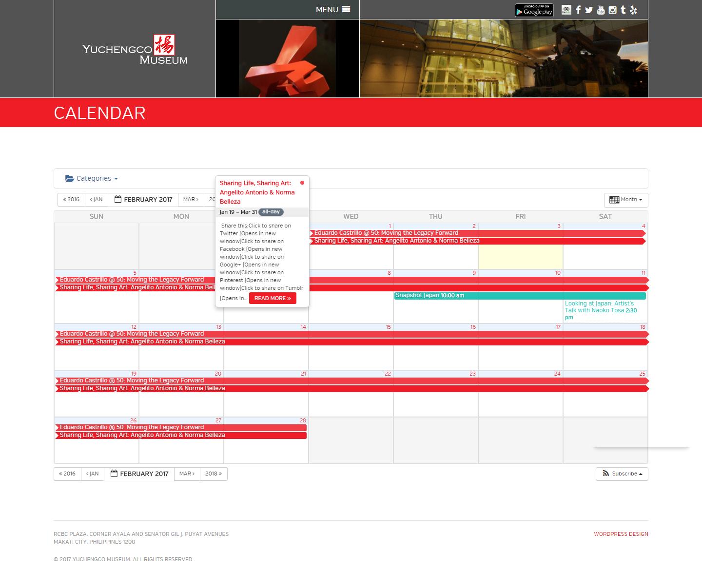Screen dimensions: 702x588
Task: Select day 1 in the calendar
Action: [390, 226]
